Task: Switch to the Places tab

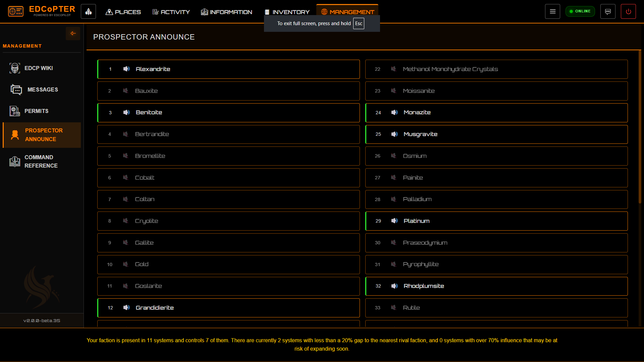Action: pos(123,12)
